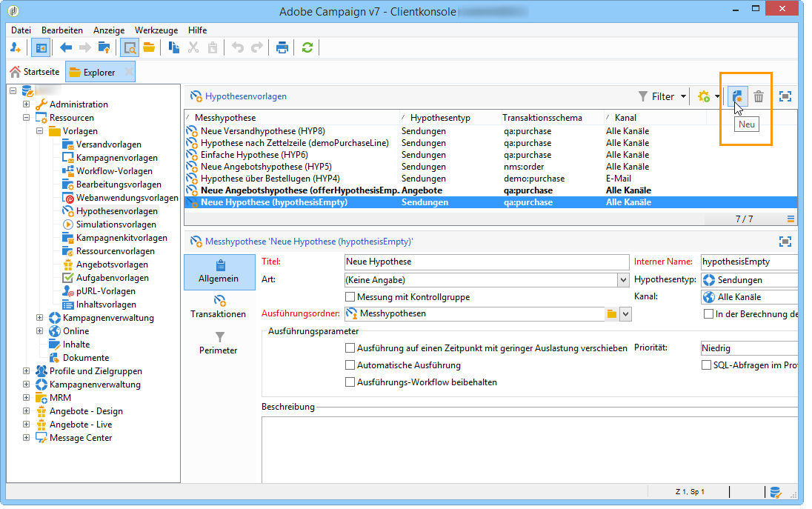Enable Automatische Ausführung checkbox
The width and height of the screenshot is (812, 509).
pos(350,365)
